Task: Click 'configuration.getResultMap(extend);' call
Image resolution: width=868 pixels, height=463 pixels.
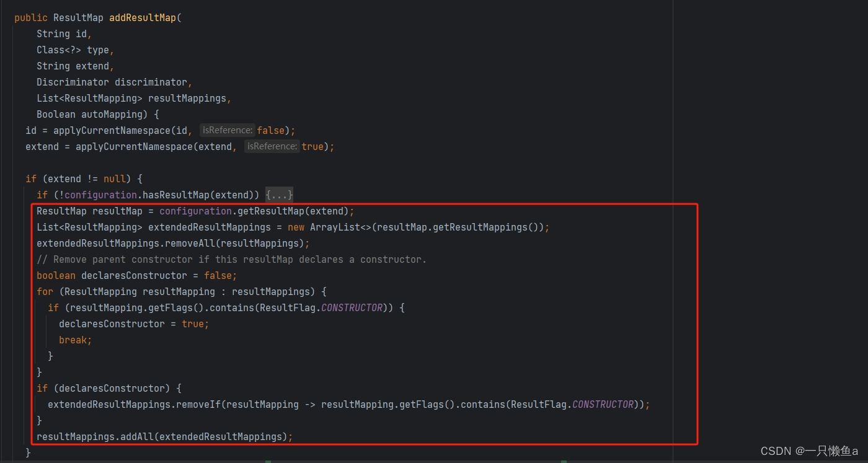Action: point(257,211)
